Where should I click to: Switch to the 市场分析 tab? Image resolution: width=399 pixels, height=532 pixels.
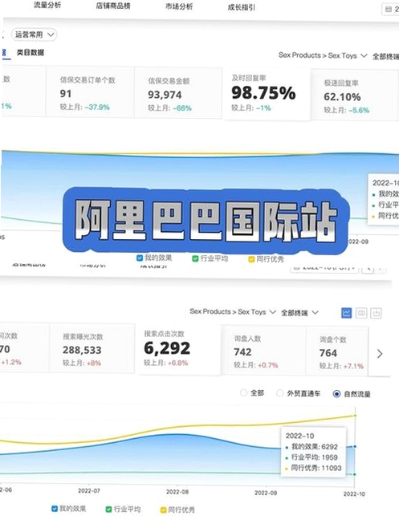click(179, 6)
